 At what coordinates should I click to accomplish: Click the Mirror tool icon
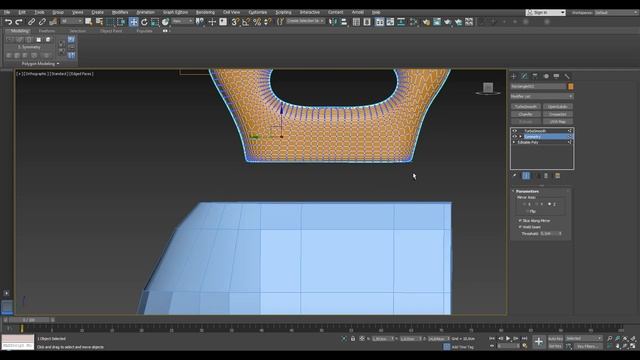point(333,22)
